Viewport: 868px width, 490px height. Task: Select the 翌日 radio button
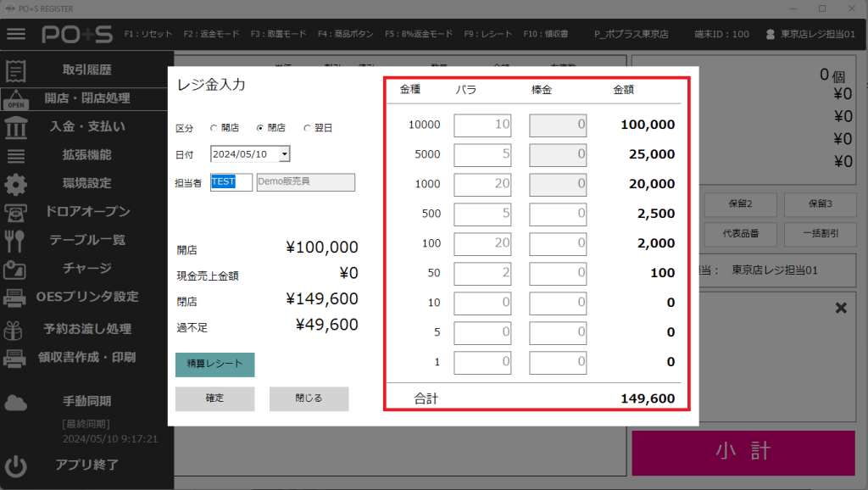307,128
